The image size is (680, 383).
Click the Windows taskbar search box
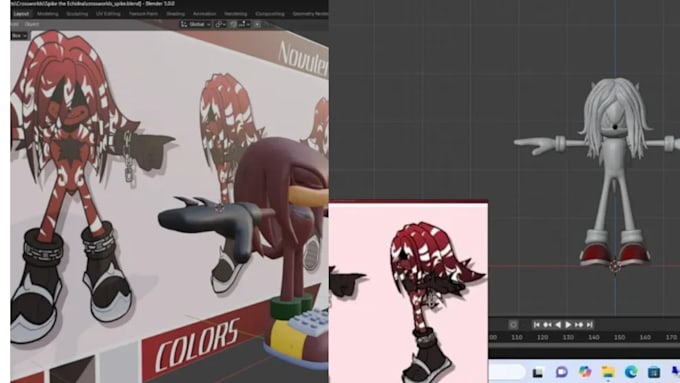(x=507, y=372)
